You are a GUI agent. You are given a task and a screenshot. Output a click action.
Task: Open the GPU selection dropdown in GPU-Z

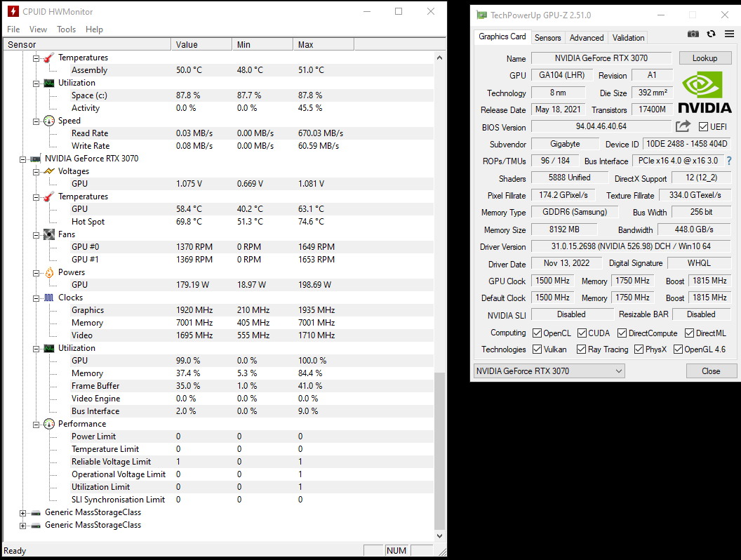[549, 371]
